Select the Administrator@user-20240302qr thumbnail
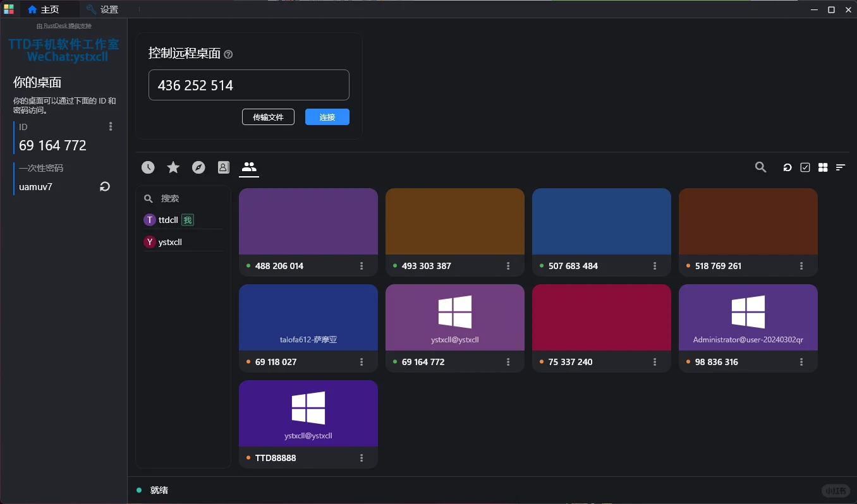 [x=748, y=318]
